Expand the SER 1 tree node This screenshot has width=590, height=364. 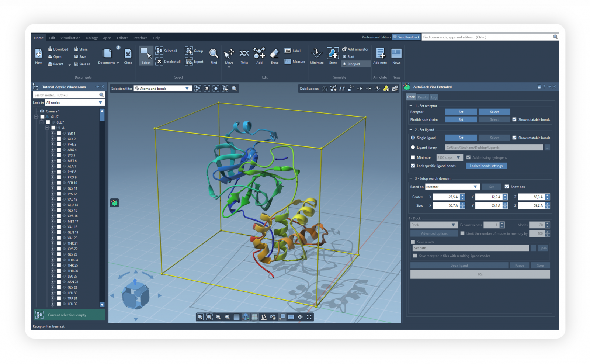pyautogui.click(x=53, y=134)
